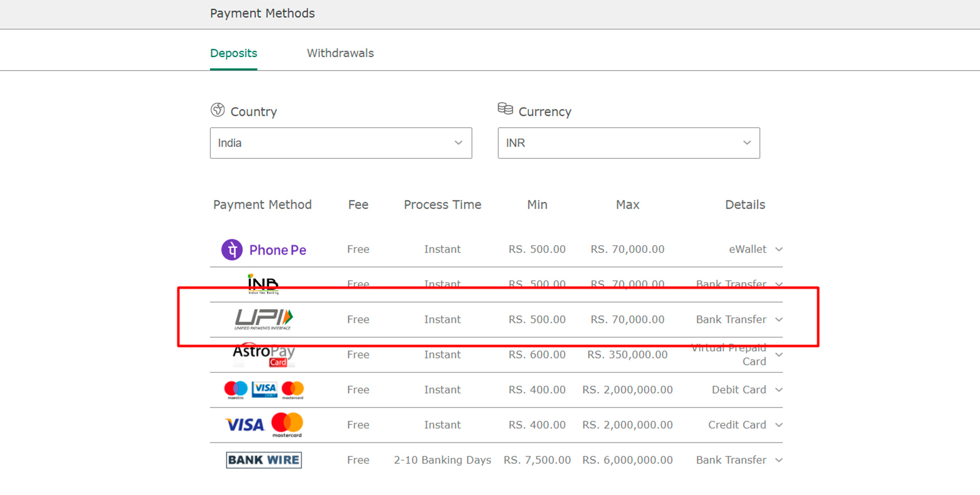Select the Maestro icon in debit card row
The width and height of the screenshot is (980, 495).
235,389
